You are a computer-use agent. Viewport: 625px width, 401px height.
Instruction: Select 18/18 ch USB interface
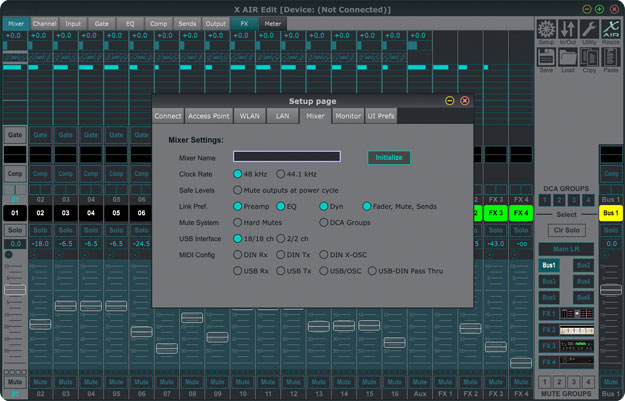(x=238, y=238)
